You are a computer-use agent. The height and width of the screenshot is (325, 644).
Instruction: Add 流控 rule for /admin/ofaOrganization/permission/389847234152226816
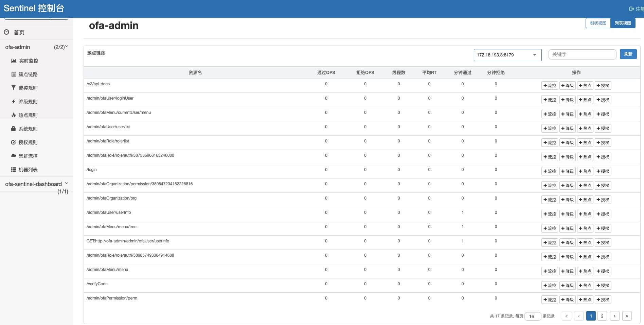[550, 186]
